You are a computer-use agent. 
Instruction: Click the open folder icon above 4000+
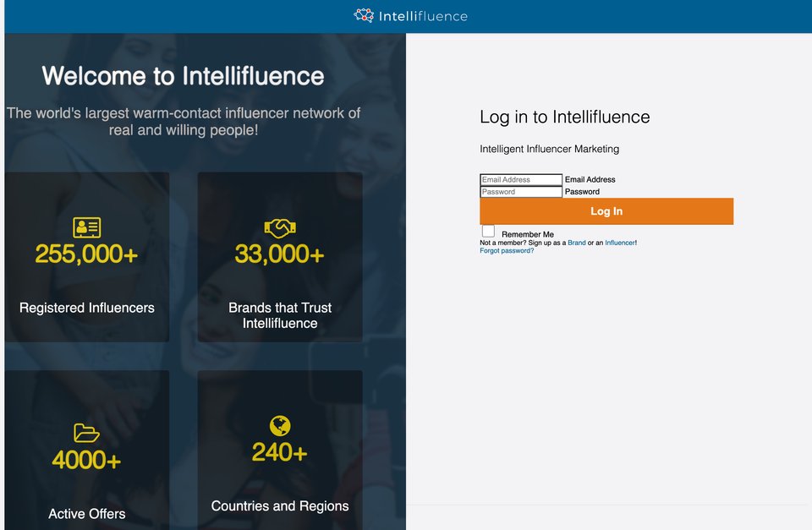pos(86,433)
